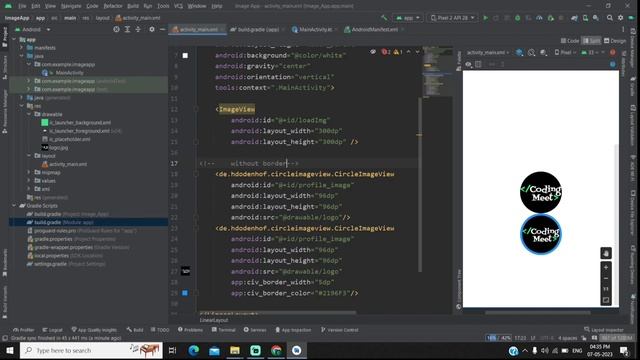Open the Android project view dropdown
The height and width of the screenshot is (360, 640).
pyautogui.click(x=32, y=29)
